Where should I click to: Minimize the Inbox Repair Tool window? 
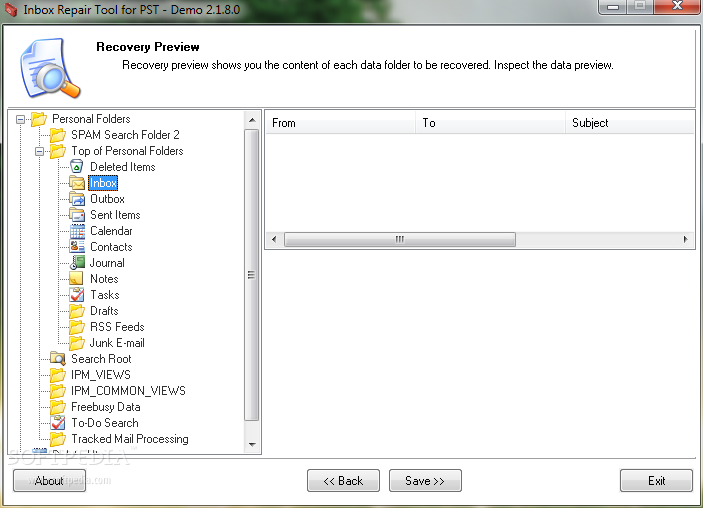point(613,6)
